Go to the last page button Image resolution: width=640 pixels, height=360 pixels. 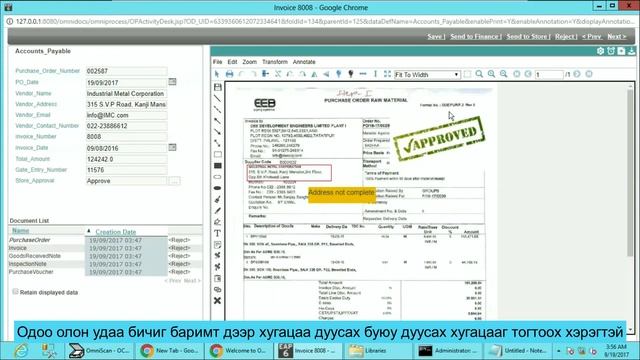589,74
